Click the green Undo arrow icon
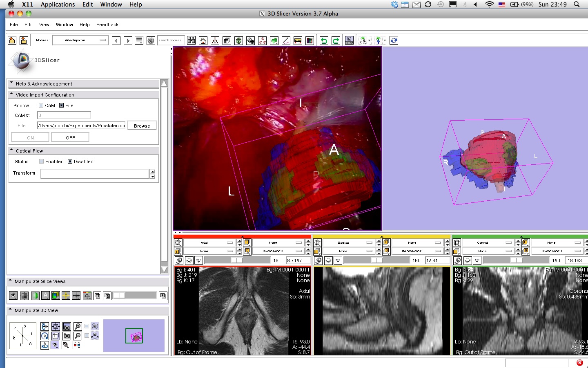The width and height of the screenshot is (588, 368). point(324,40)
